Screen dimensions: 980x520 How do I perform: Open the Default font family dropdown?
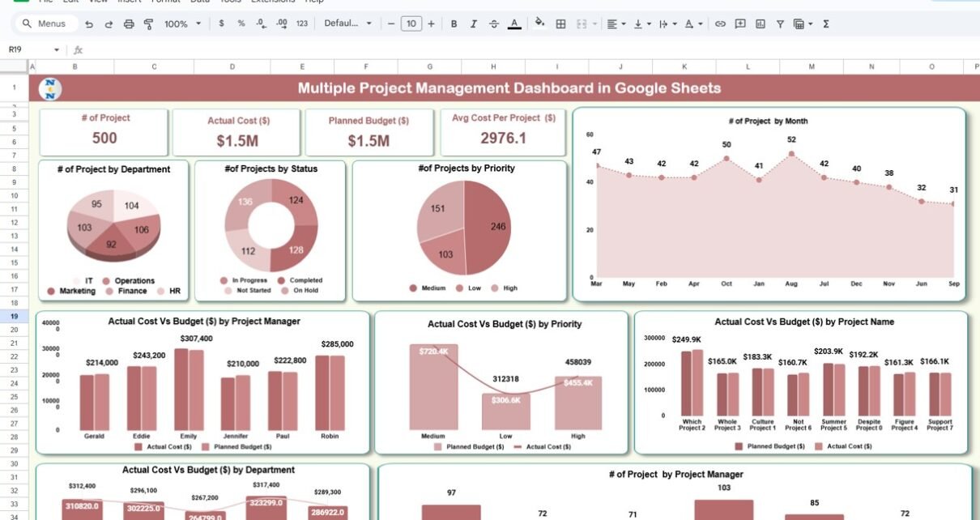(348, 24)
